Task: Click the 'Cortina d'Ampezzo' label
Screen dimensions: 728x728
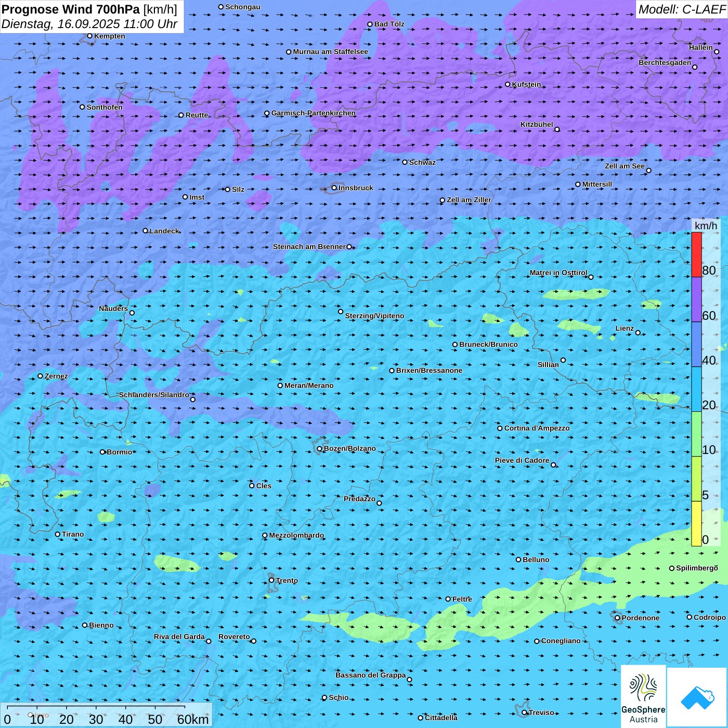Action: click(x=537, y=428)
